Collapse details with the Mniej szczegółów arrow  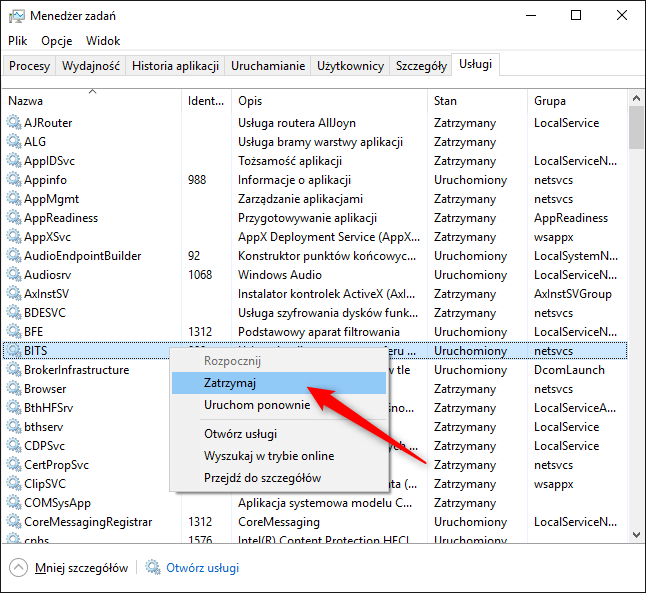coord(19,568)
